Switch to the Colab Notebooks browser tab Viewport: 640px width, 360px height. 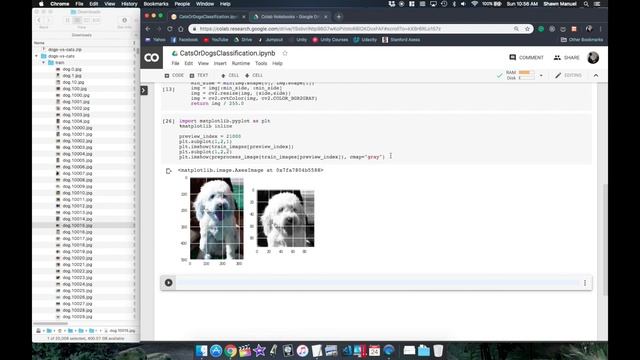click(x=289, y=17)
